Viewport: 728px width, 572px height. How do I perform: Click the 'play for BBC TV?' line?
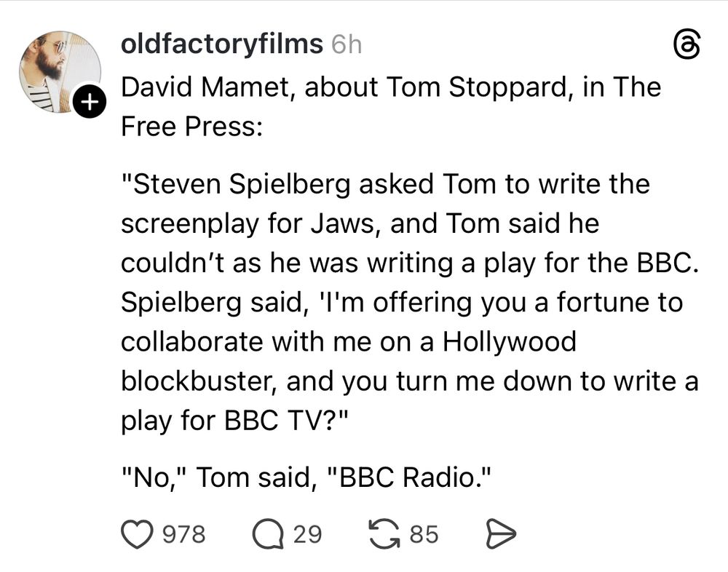point(234,421)
